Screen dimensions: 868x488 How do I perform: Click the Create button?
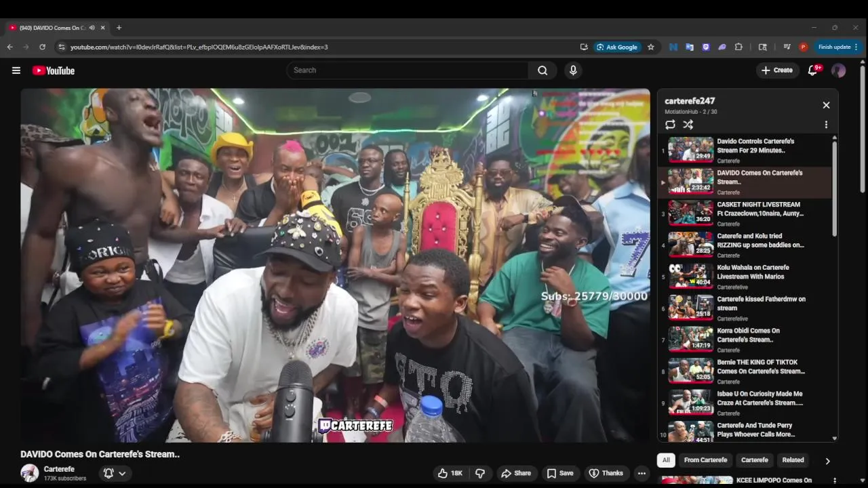point(777,70)
